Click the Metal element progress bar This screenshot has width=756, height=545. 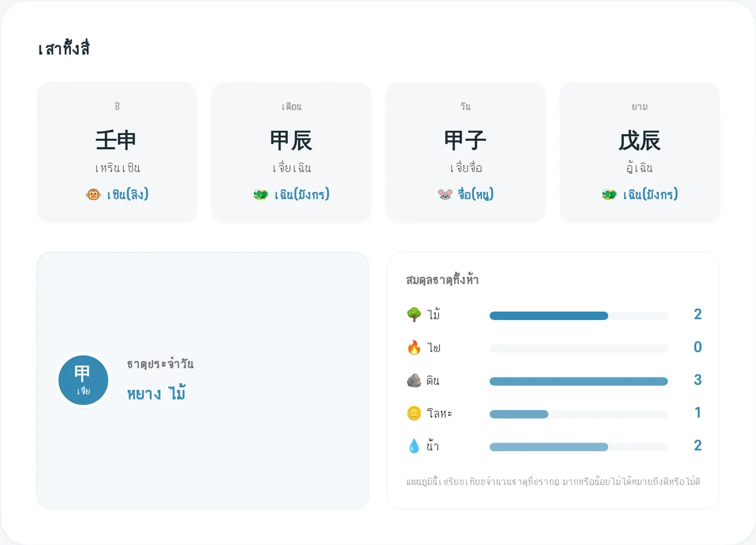(578, 414)
